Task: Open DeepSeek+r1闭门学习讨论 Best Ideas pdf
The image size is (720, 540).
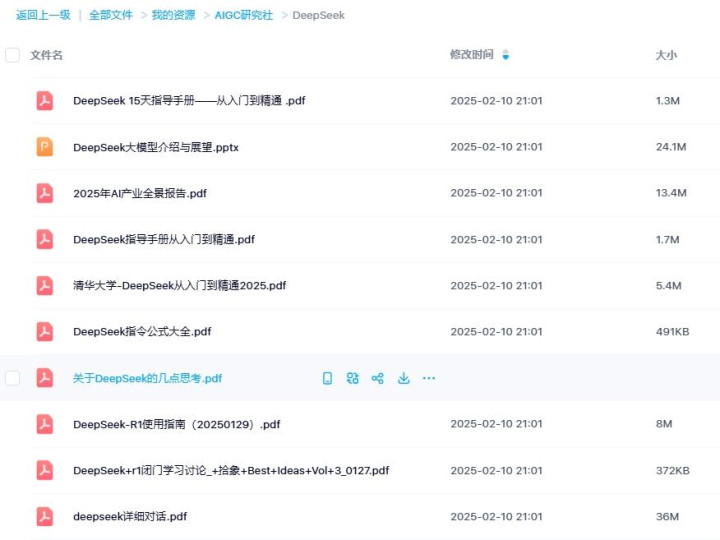Action: [231, 470]
